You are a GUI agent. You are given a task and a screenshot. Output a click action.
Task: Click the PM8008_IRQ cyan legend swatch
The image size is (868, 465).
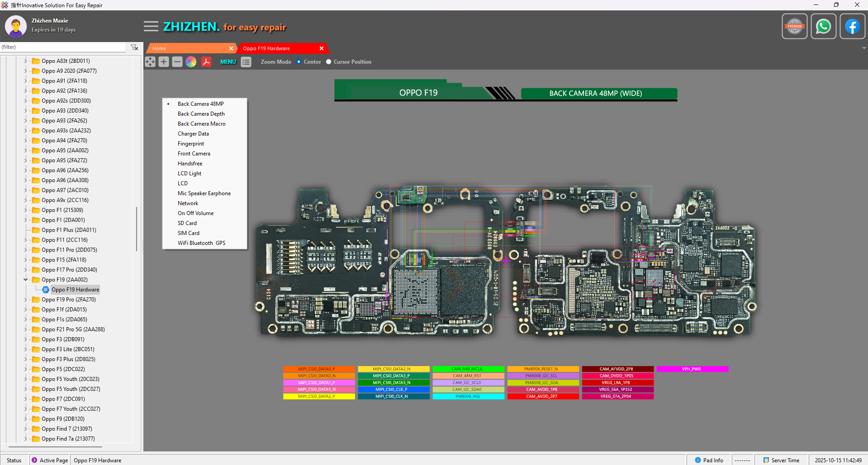point(468,396)
